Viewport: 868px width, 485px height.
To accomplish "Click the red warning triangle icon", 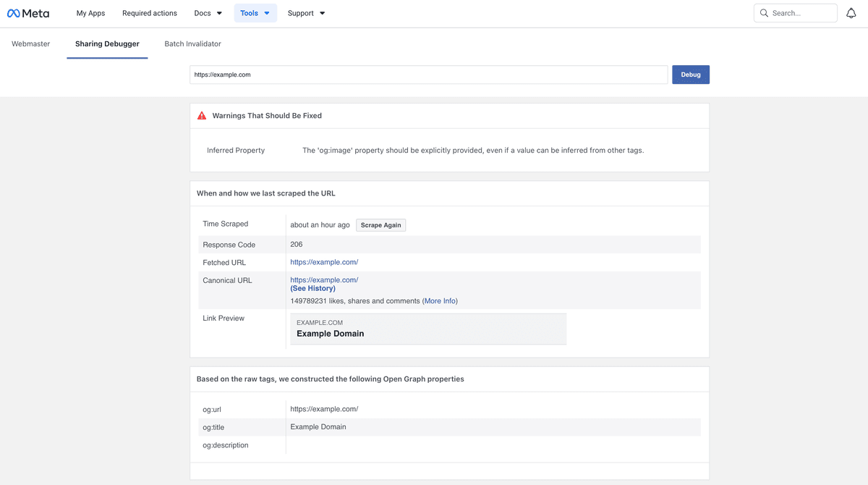I will click(x=203, y=116).
